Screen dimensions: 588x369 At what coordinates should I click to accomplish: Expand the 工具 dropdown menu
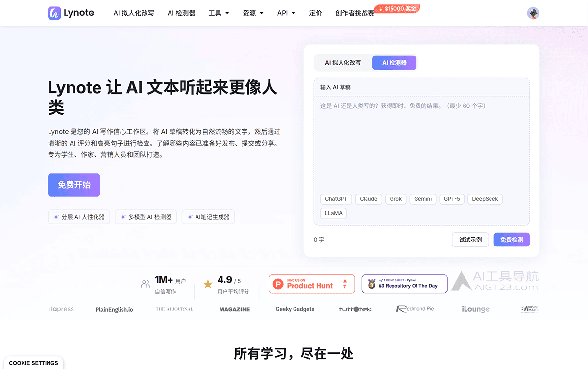219,13
